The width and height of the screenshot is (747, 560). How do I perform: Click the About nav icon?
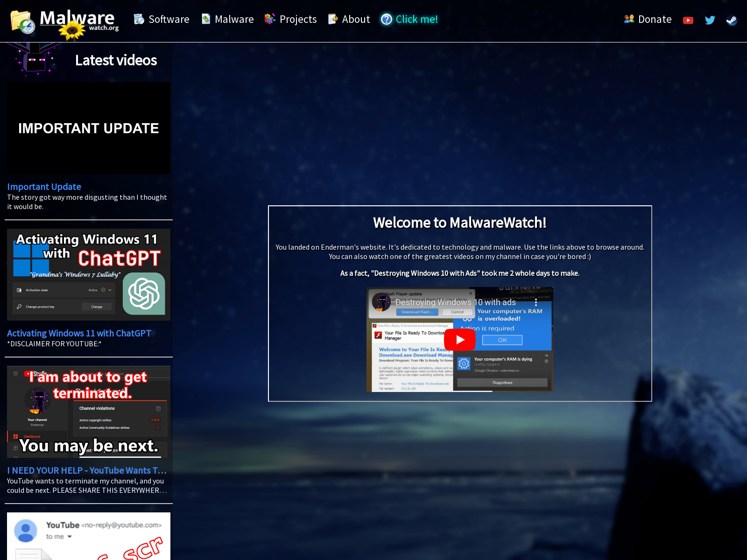(332, 19)
